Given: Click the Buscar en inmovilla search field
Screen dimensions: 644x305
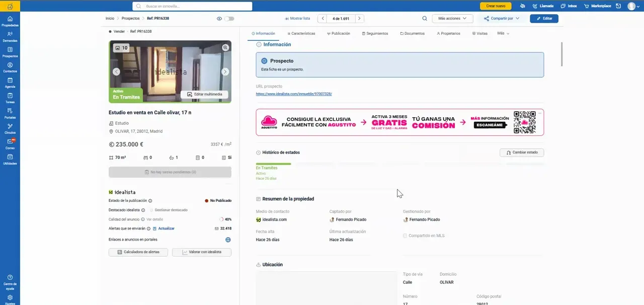Looking at the screenshot, I should pyautogui.click(x=192, y=6).
